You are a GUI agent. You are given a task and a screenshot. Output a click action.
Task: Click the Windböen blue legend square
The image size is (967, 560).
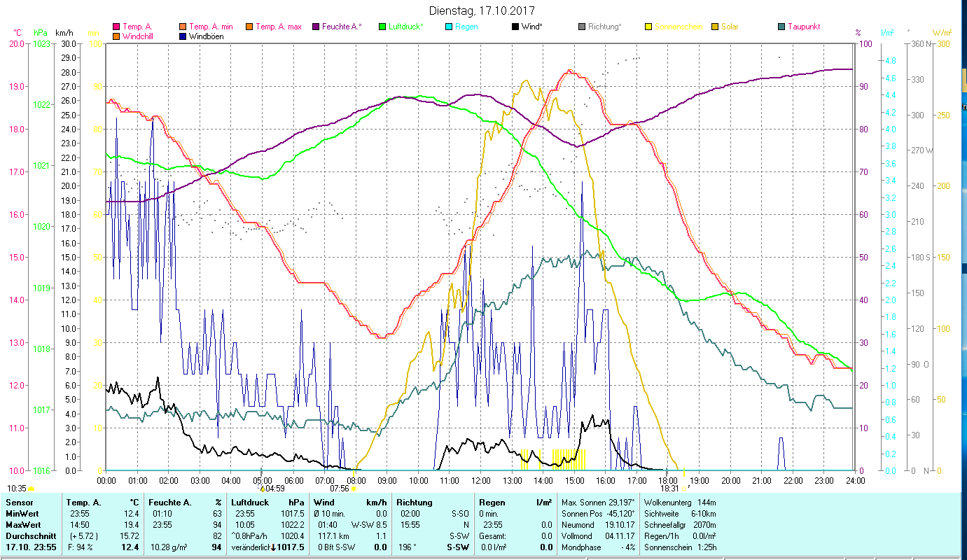coord(183,36)
